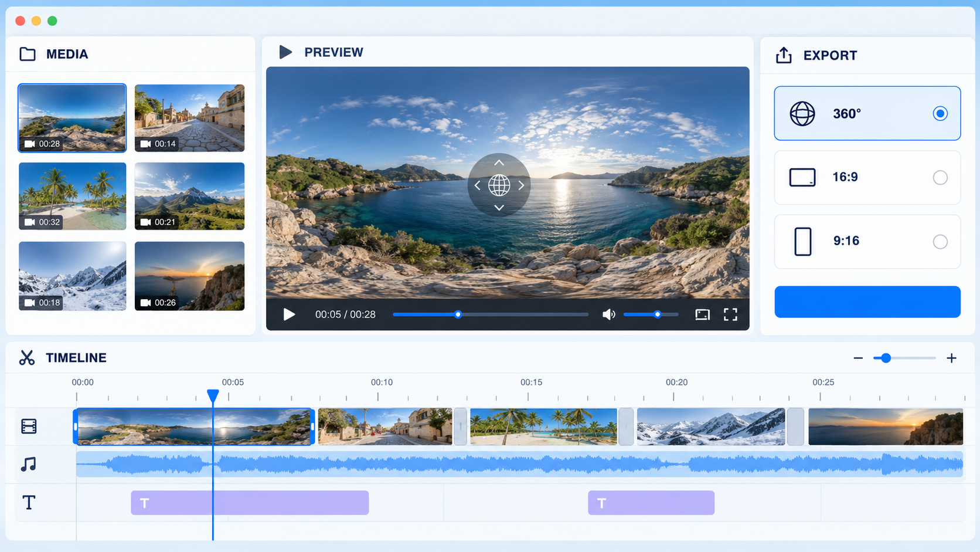Pan 360 view down with the arrow
This screenshot has width=980, height=552.
[499, 208]
